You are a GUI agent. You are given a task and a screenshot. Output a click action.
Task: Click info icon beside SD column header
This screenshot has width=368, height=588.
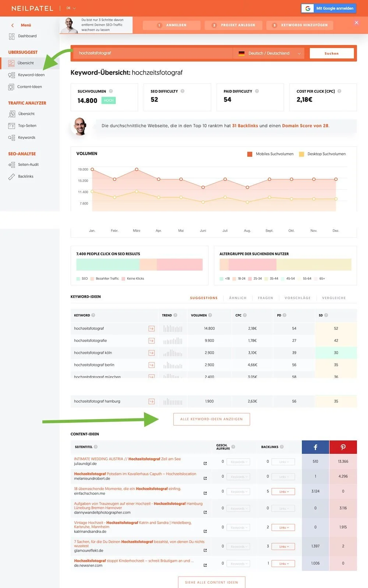coord(326,315)
